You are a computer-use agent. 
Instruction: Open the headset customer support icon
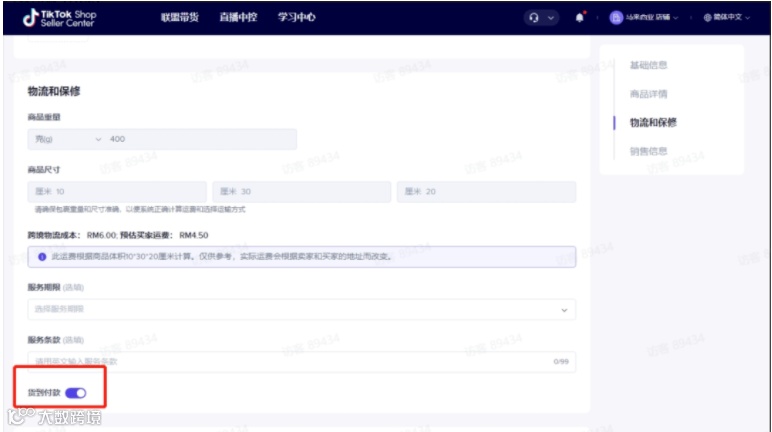[534, 18]
